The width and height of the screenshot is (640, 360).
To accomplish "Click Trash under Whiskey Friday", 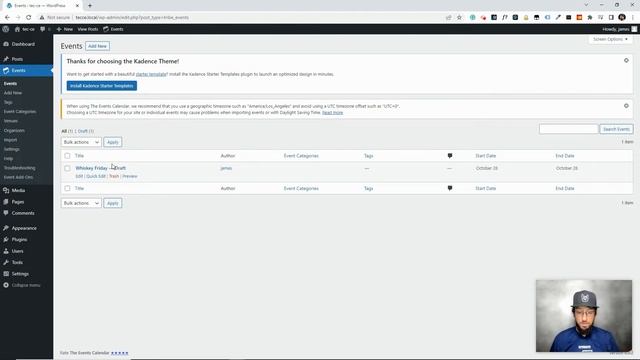I will [114, 176].
